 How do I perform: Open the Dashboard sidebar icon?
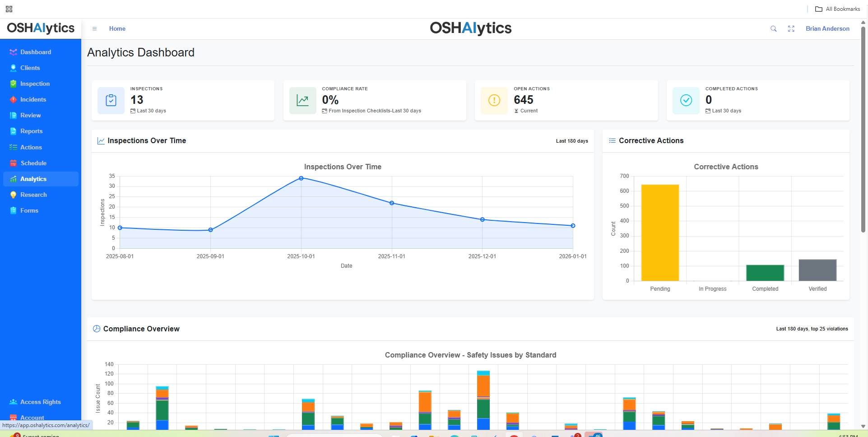click(13, 52)
